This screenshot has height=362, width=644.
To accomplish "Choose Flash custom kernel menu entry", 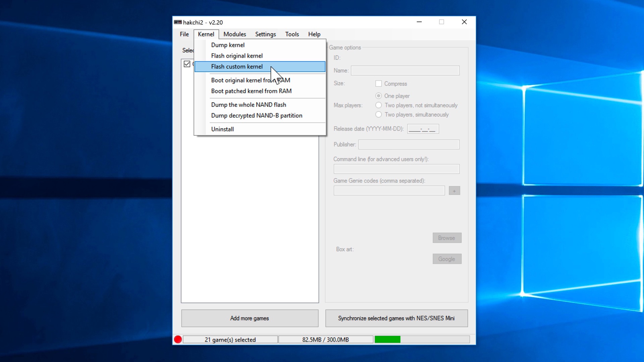I will [237, 66].
